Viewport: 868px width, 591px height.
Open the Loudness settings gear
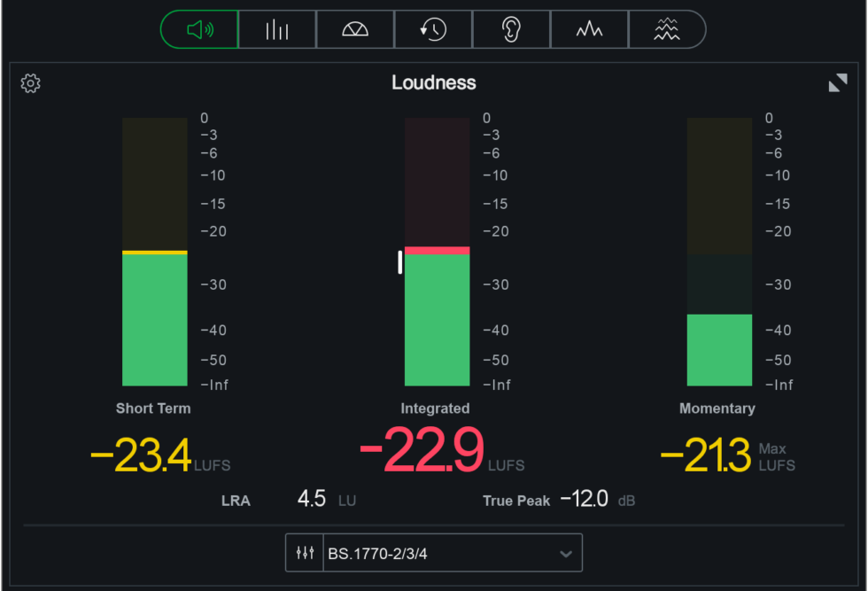30,82
